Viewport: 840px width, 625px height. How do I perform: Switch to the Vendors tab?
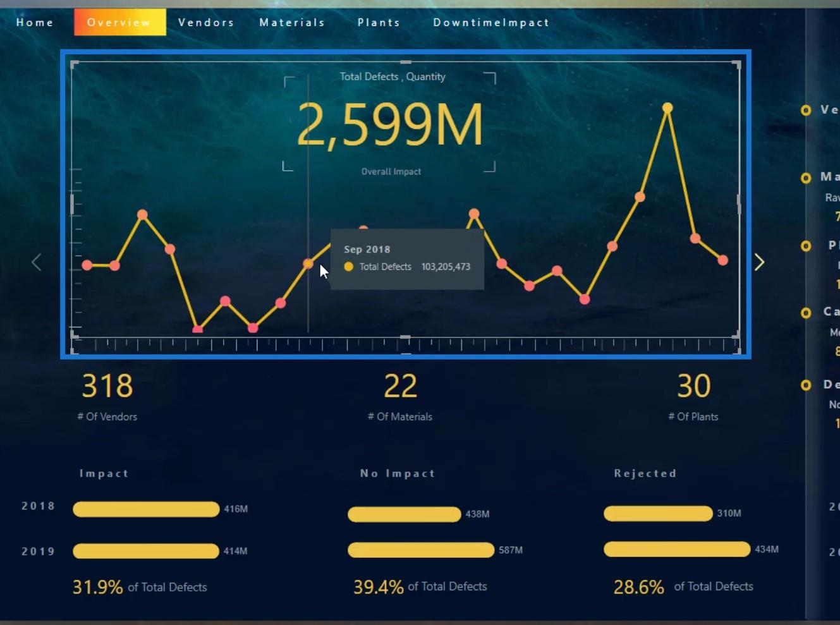tap(206, 22)
